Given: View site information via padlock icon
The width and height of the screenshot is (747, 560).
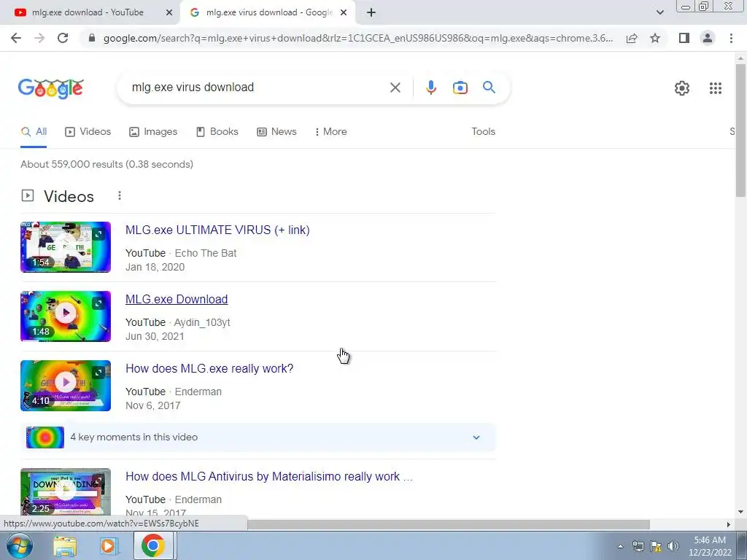Looking at the screenshot, I should [x=92, y=38].
